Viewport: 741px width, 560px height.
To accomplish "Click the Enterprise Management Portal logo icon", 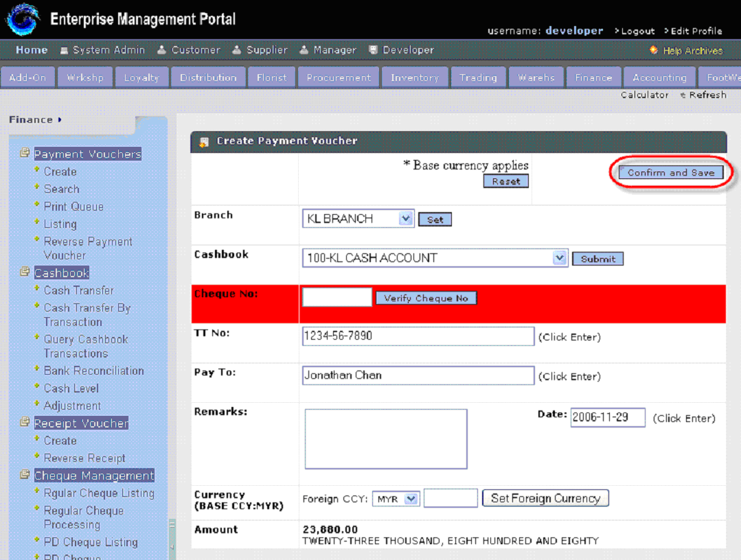I will click(x=22, y=19).
